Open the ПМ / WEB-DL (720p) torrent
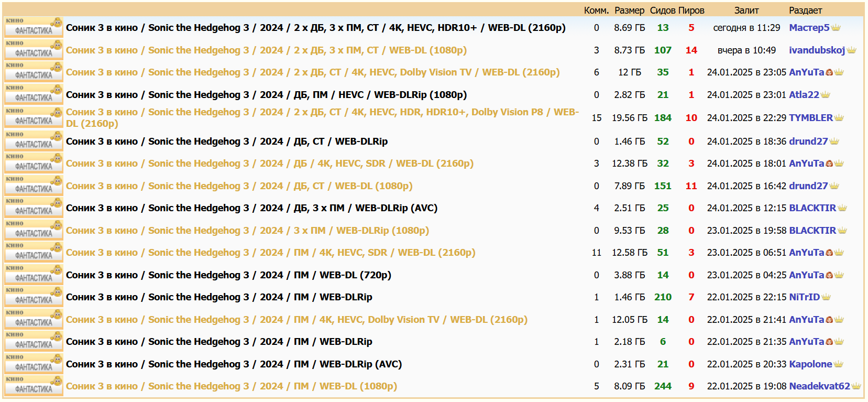Image resolution: width=868 pixels, height=402 pixels. 228,275
